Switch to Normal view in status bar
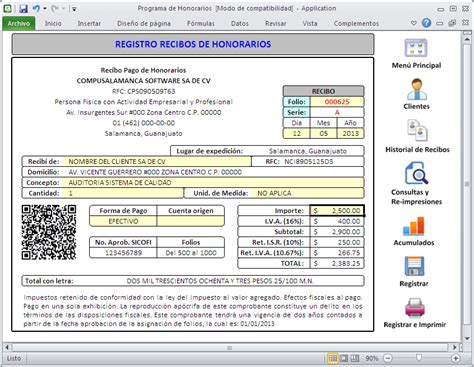 [332, 358]
